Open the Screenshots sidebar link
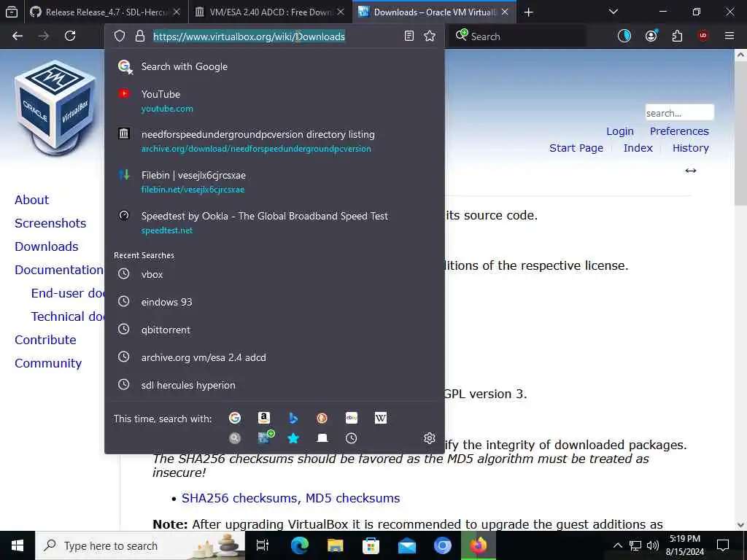Screen dimensions: 747x560 [50, 223]
